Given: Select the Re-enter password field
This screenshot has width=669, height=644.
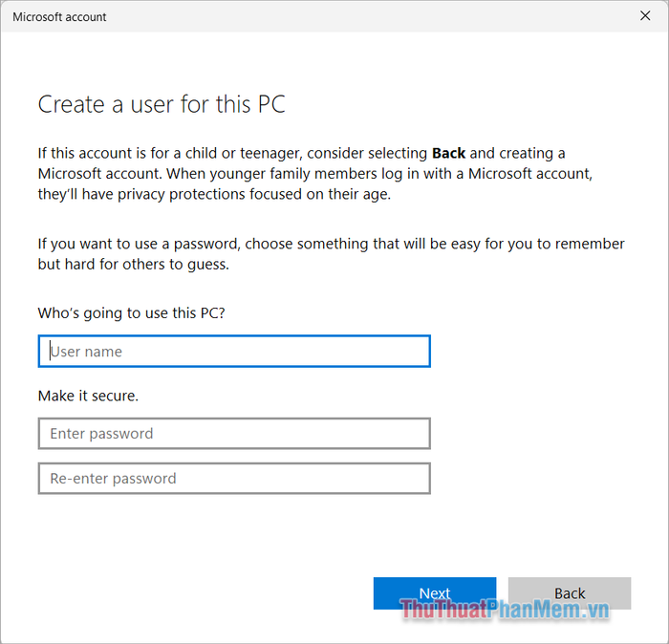Looking at the screenshot, I should 234,479.
